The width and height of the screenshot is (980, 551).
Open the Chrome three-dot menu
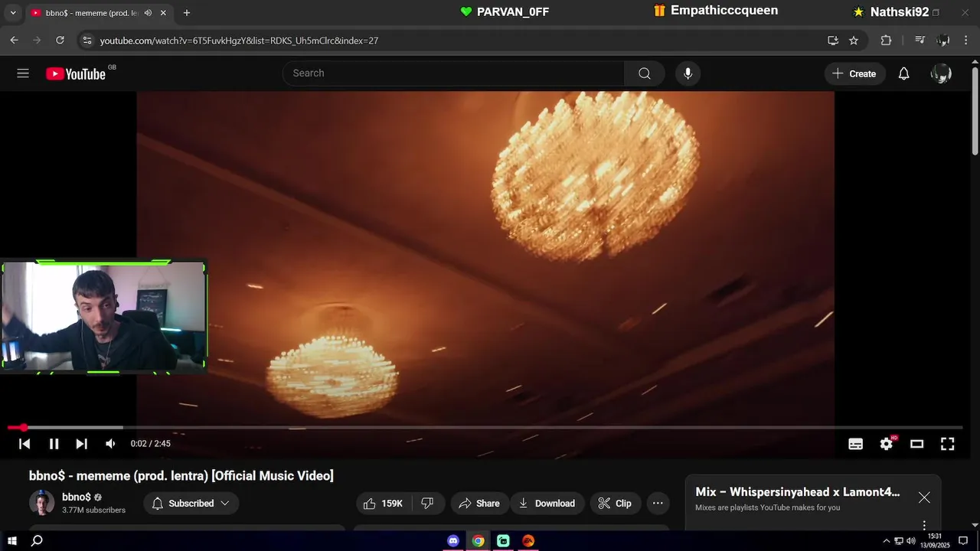tap(966, 41)
